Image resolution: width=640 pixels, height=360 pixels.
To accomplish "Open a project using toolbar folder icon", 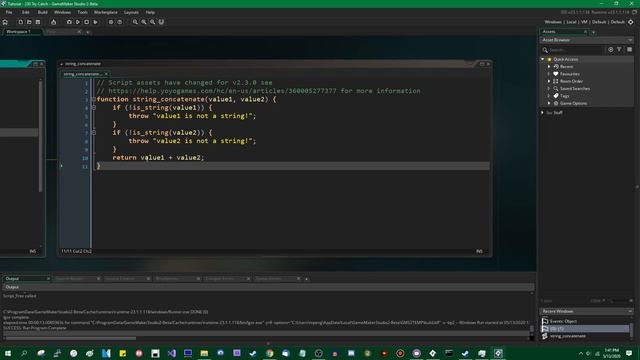I will pyautogui.click(x=29, y=22).
